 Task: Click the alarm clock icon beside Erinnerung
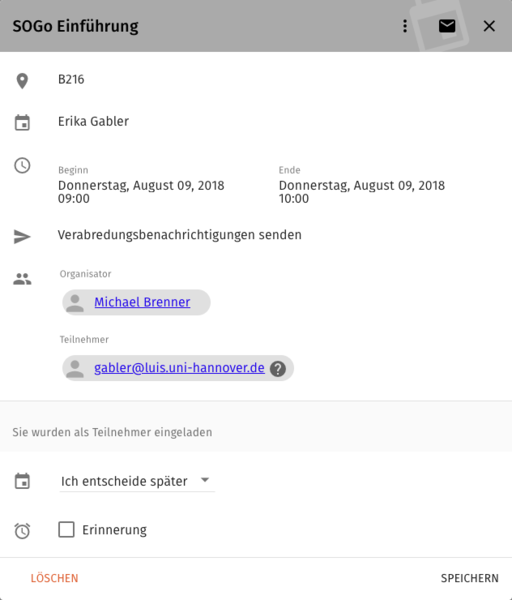tap(22, 531)
